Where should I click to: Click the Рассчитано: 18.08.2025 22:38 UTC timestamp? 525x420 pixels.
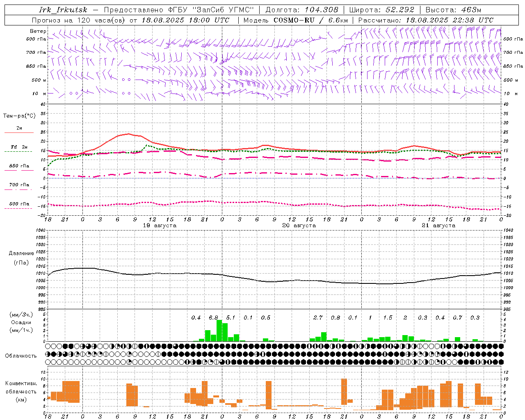click(x=426, y=20)
